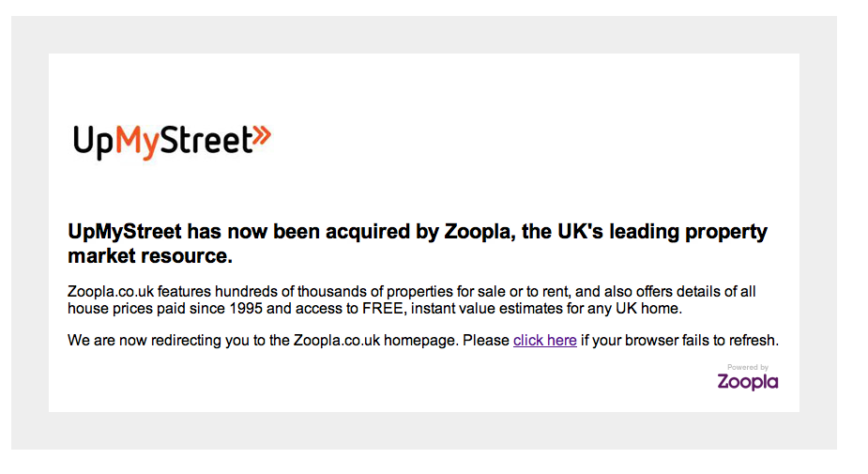Click "Zoopla.co.uk homepage" in the redirect sentence
This screenshot has width=868, height=474.
click(375, 340)
